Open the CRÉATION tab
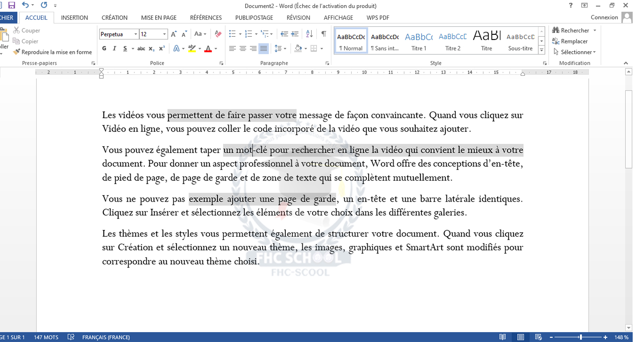The height and width of the screenshot is (342, 644). pos(115,17)
